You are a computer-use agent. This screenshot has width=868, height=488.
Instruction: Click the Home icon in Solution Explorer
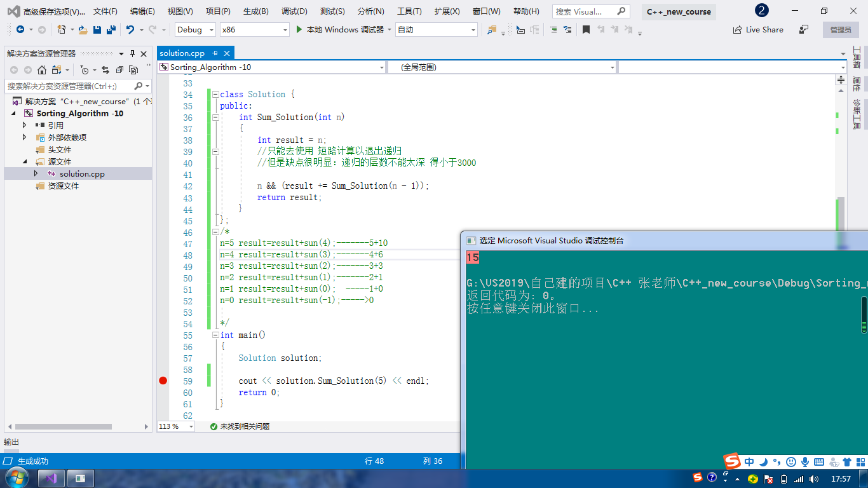click(42, 70)
